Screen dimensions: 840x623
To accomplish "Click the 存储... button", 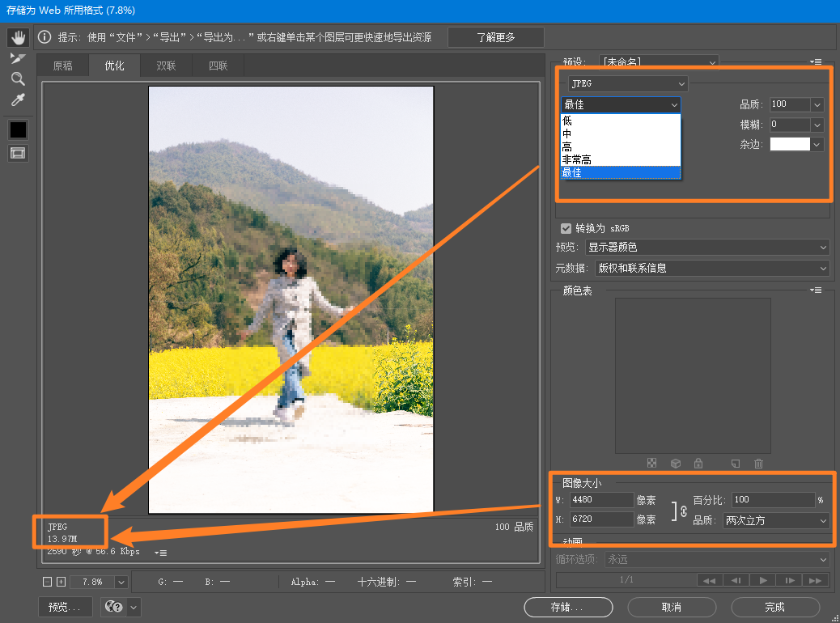I will pyautogui.click(x=568, y=607).
